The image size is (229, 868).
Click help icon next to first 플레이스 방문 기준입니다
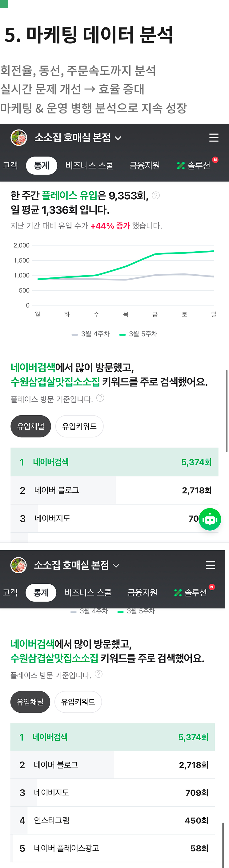tap(100, 398)
